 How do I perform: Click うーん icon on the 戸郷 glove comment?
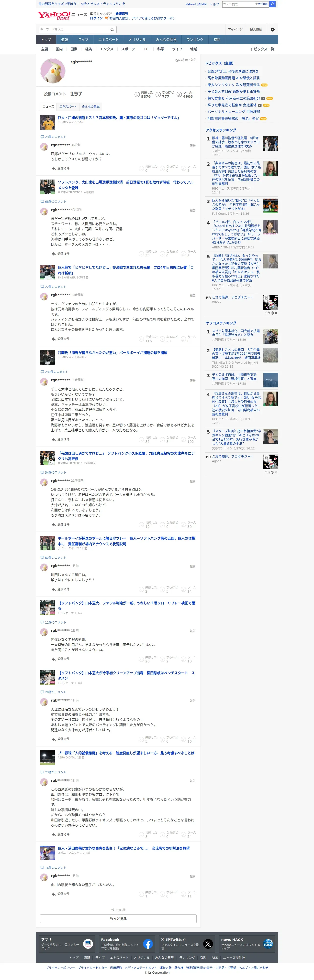click(x=183, y=169)
